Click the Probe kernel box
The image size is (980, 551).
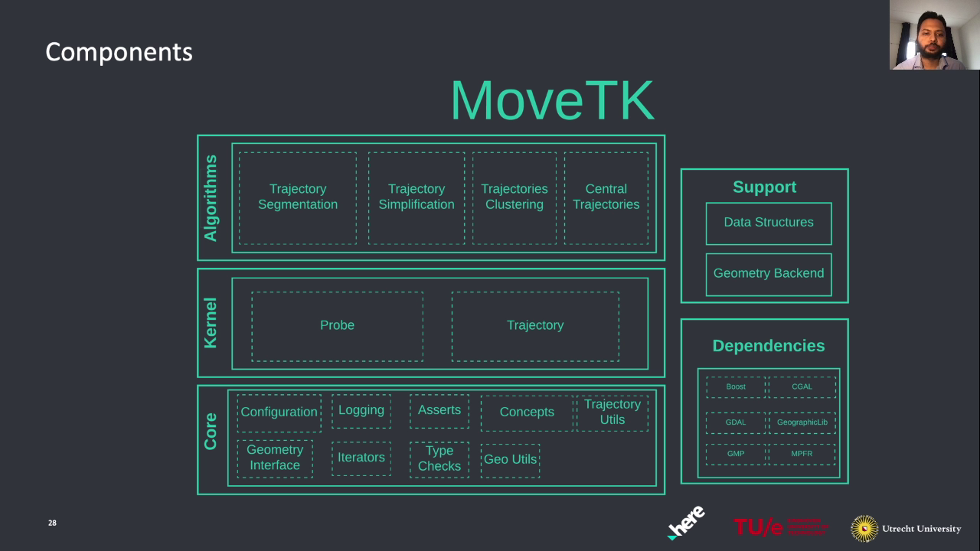click(x=337, y=326)
